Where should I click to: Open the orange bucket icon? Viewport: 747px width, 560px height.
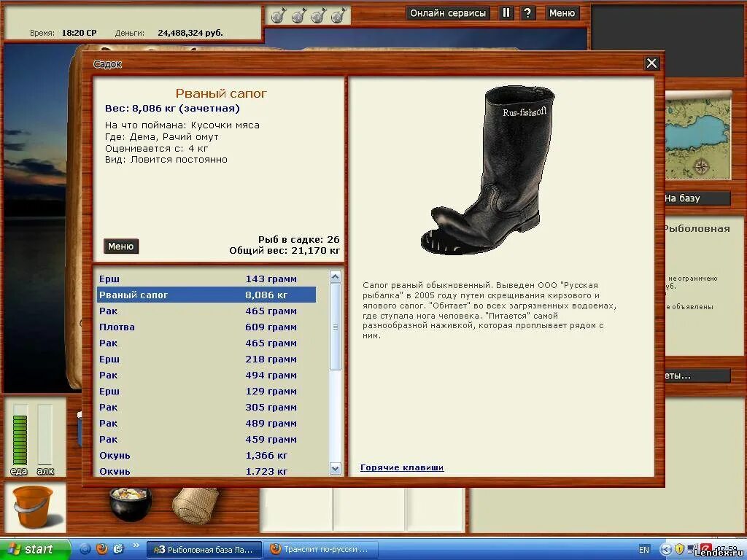(x=34, y=507)
